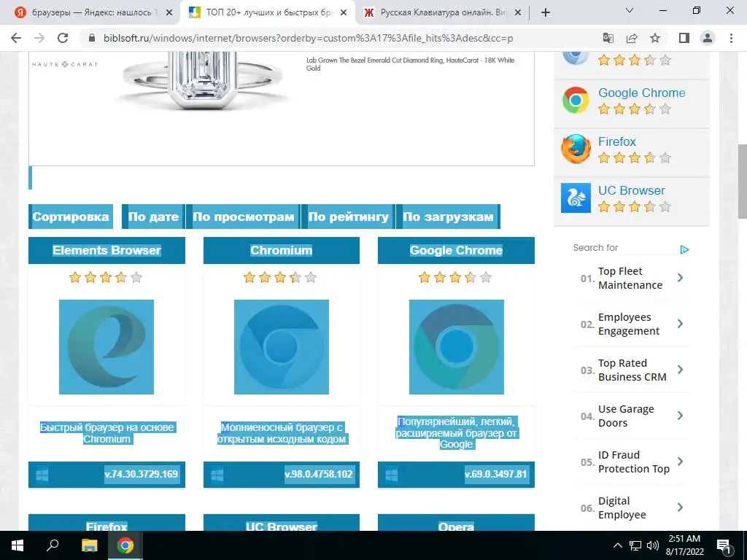
Task: Open the translate page icon in address bar
Action: 608,38
